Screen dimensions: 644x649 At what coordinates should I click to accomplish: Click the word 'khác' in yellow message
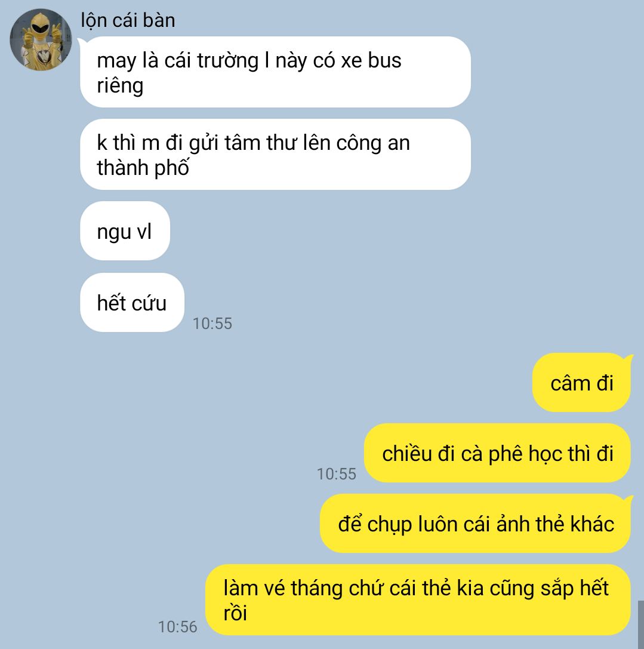click(x=592, y=524)
